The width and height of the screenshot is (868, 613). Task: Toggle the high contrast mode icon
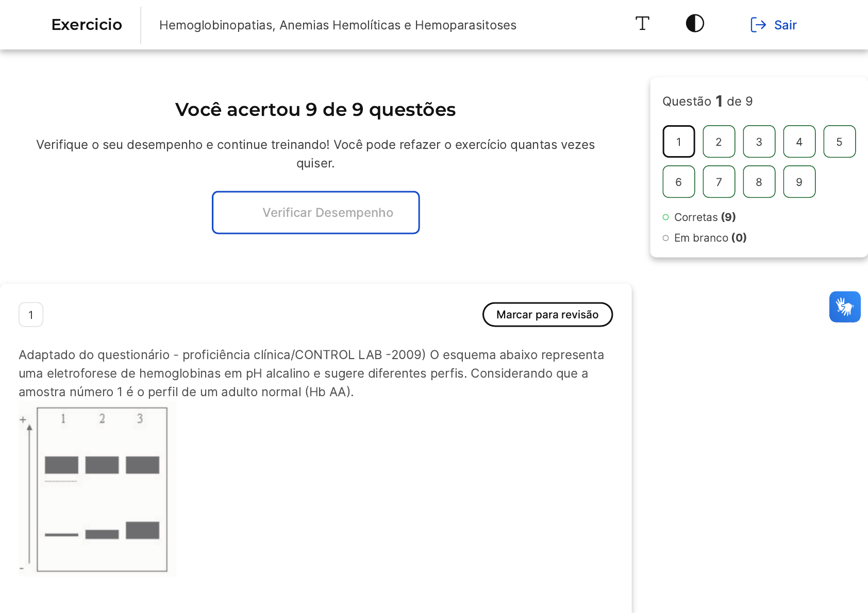coord(695,24)
